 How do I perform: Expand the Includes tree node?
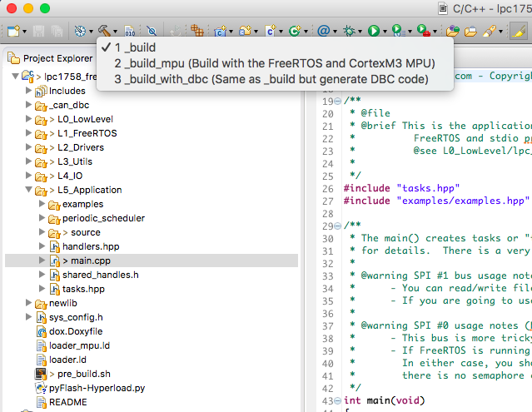coord(28,91)
